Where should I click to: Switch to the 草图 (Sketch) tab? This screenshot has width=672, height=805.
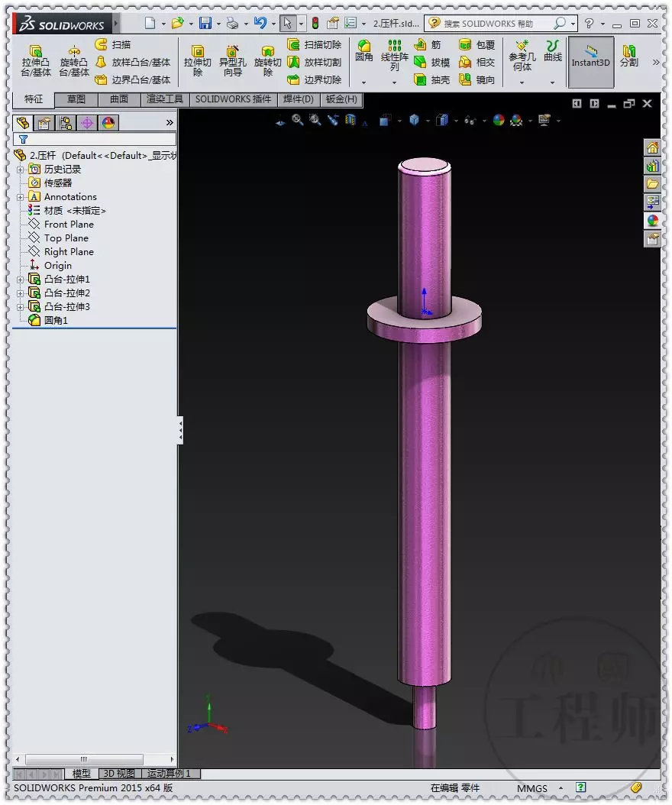point(76,99)
